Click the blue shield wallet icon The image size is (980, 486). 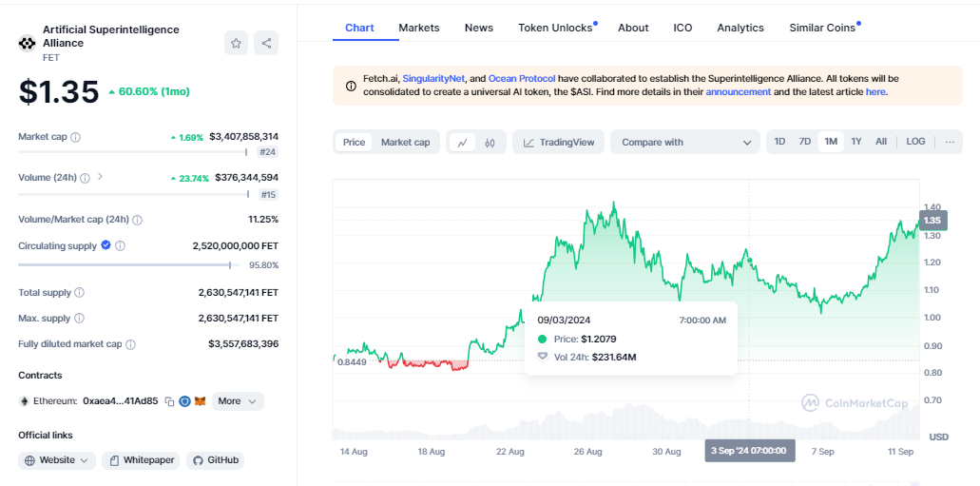pyautogui.click(x=184, y=401)
